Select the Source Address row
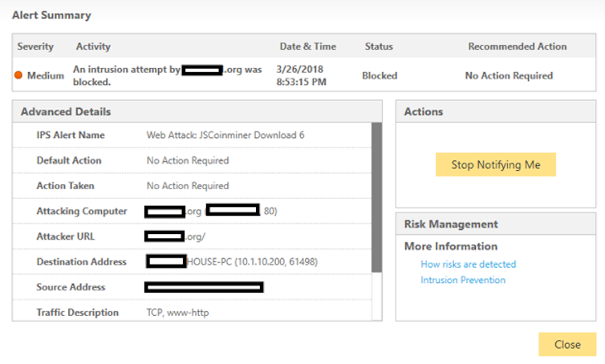The height and width of the screenshot is (364, 605). point(193,287)
